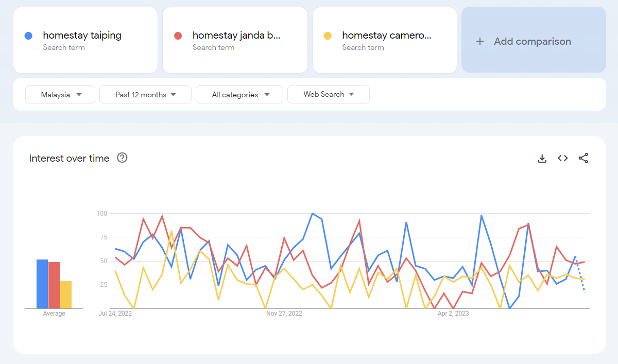This screenshot has width=618, height=364.
Task: Open the All categories dropdown
Action: [x=239, y=95]
